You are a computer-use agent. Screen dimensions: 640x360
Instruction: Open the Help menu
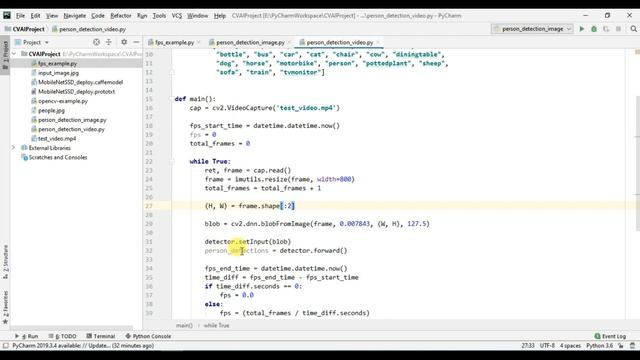[220, 16]
